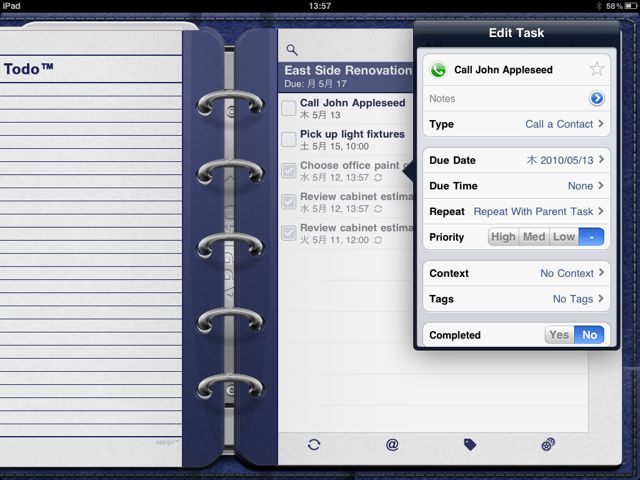Check off Call John Appleseed task
The height and width of the screenshot is (480, 640).
click(x=289, y=109)
